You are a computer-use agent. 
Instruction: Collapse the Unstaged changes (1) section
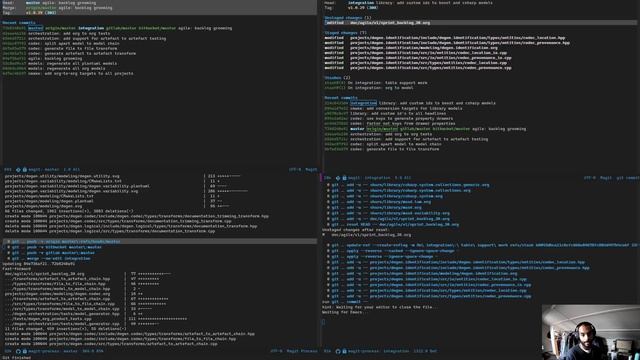click(348, 18)
